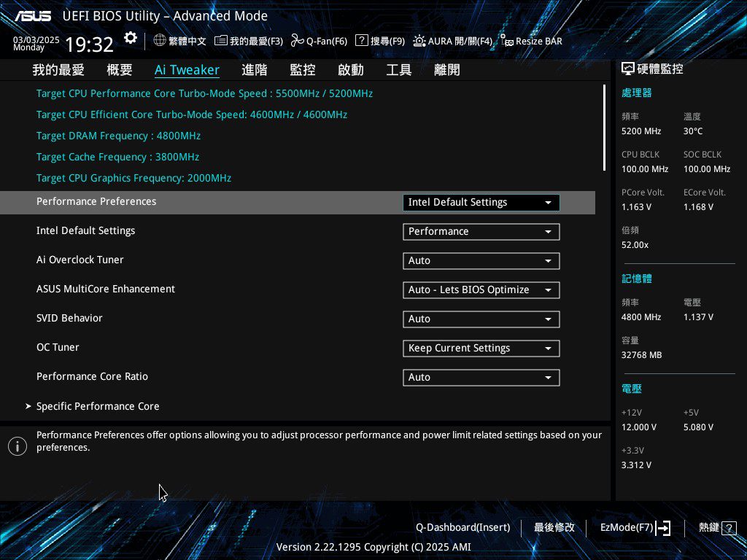This screenshot has width=747, height=560.
Task: Select 繁體中文 language option
Action: (187, 41)
